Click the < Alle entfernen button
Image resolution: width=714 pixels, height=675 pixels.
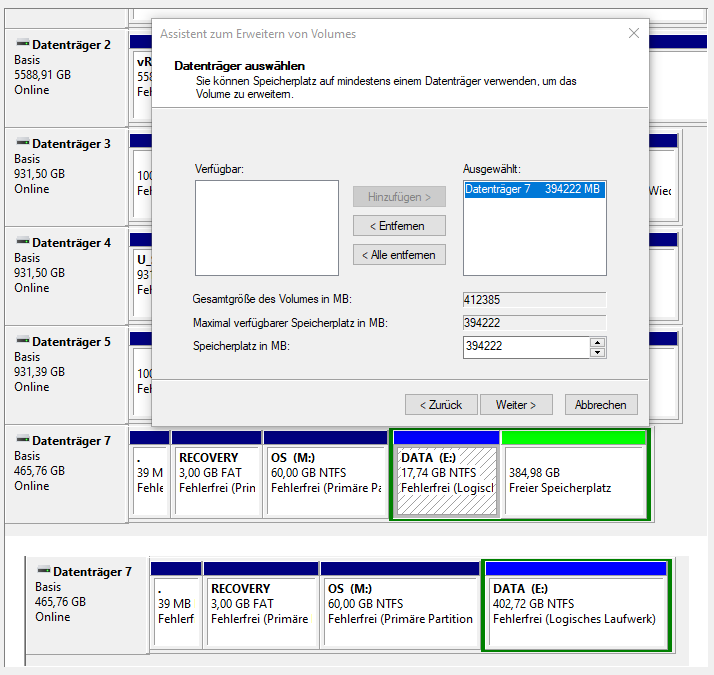point(399,255)
